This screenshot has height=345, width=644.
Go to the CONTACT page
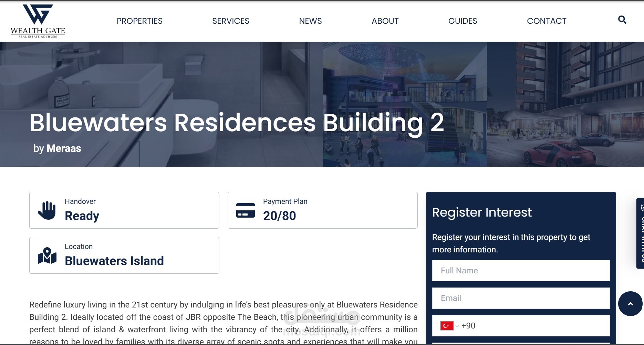coord(547,21)
